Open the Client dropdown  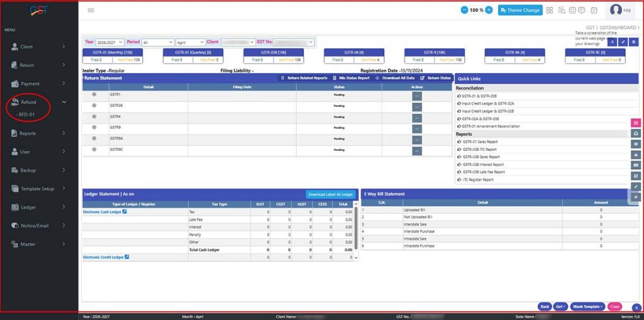pyautogui.click(x=238, y=42)
